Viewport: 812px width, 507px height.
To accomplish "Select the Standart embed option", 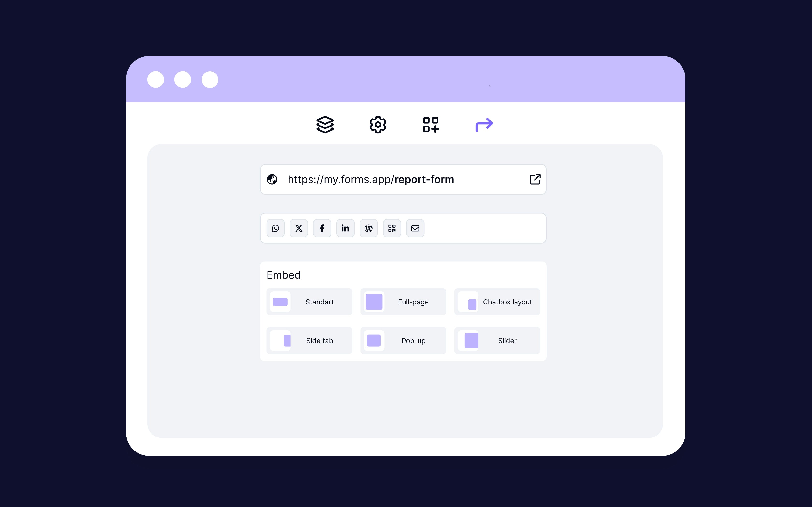I will [x=309, y=302].
